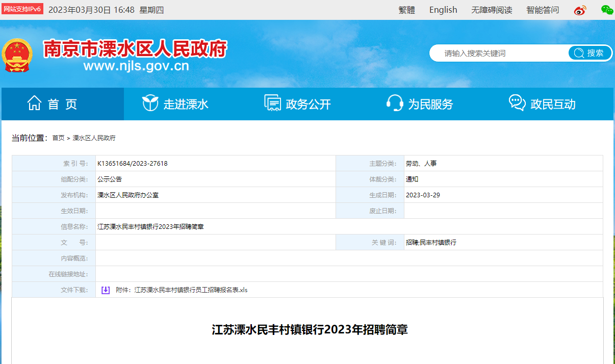Image resolution: width=615 pixels, height=364 pixels.
Task: Open the 走进溧水 navigation tab
Action: [186, 105]
